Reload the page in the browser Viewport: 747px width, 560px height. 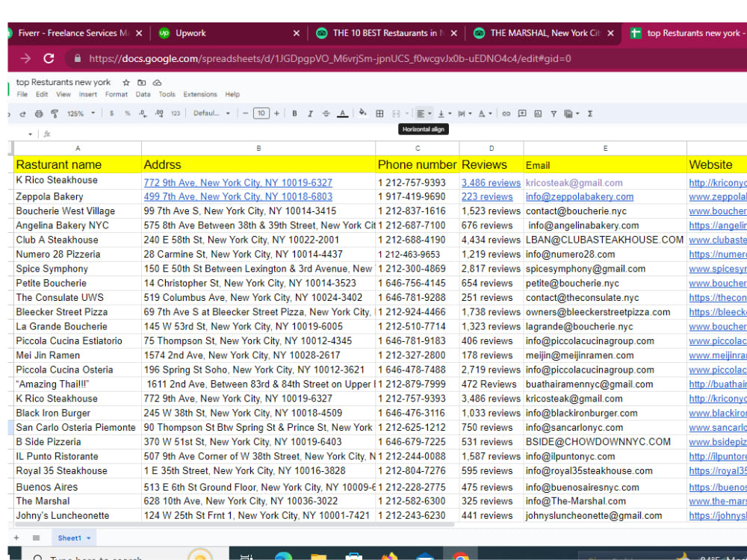(49, 58)
